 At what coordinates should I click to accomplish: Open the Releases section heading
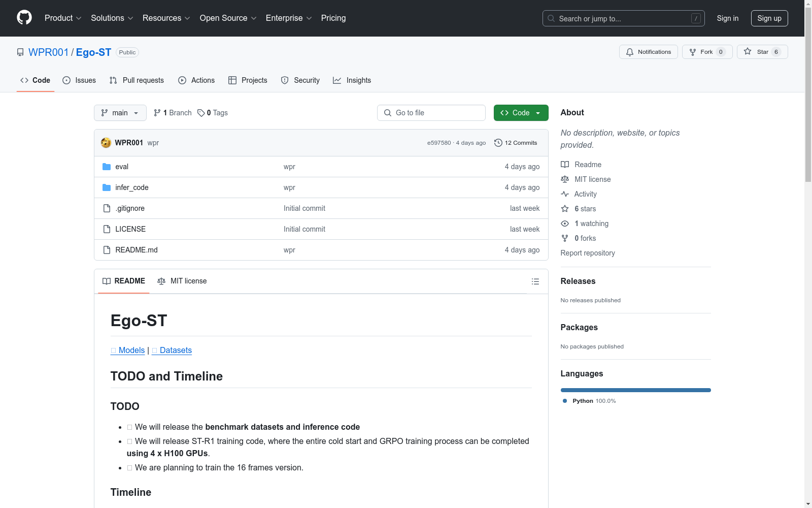point(578,281)
